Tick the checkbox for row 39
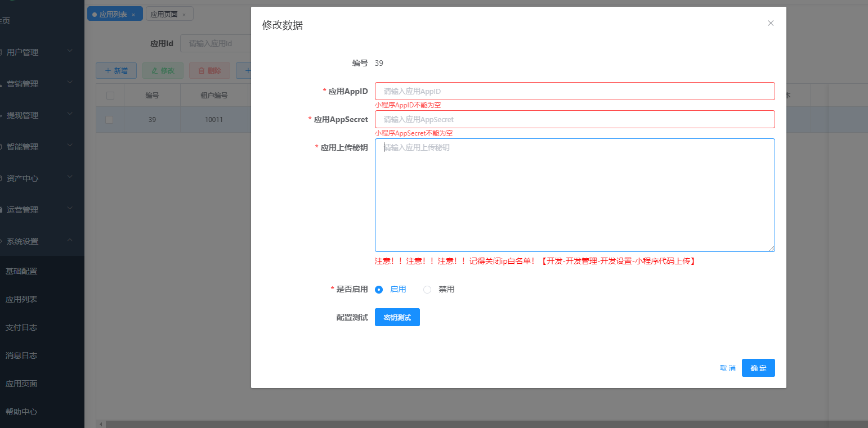 pyautogui.click(x=109, y=120)
